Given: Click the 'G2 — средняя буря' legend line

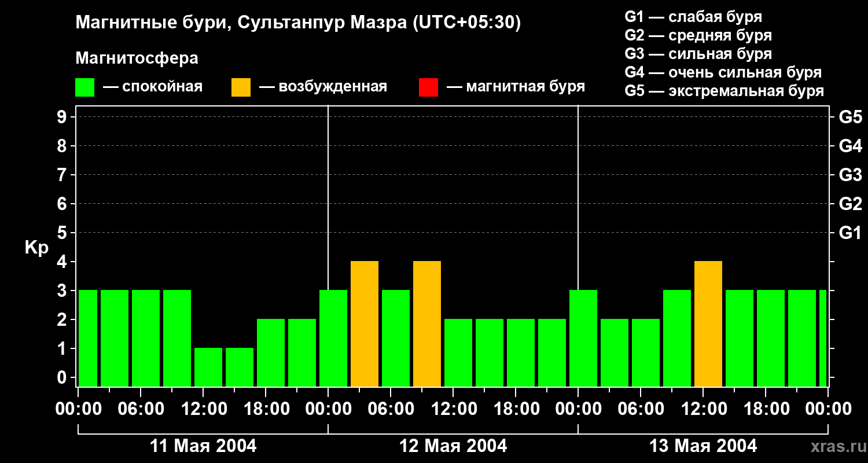Looking at the screenshot, I should point(698,35).
